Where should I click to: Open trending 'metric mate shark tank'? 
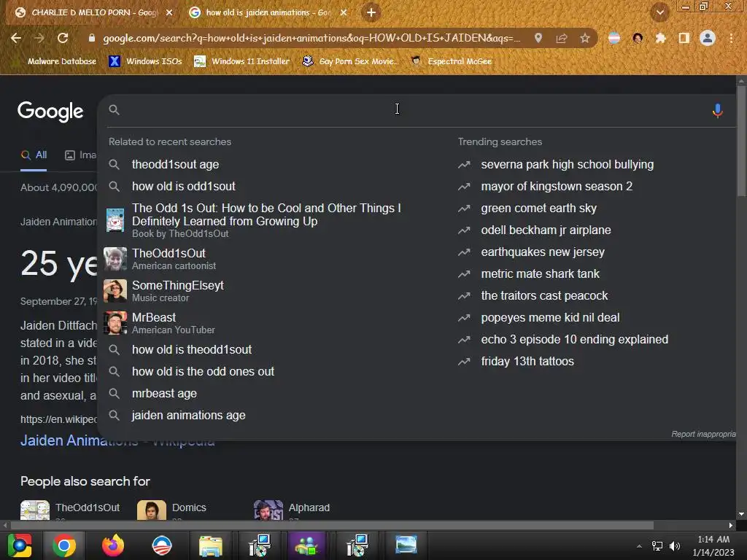540,274
